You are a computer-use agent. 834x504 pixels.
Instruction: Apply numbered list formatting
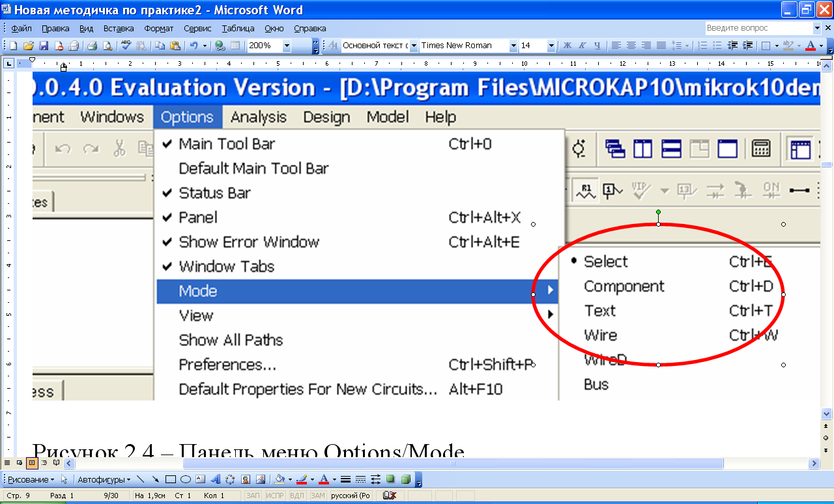pos(702,46)
